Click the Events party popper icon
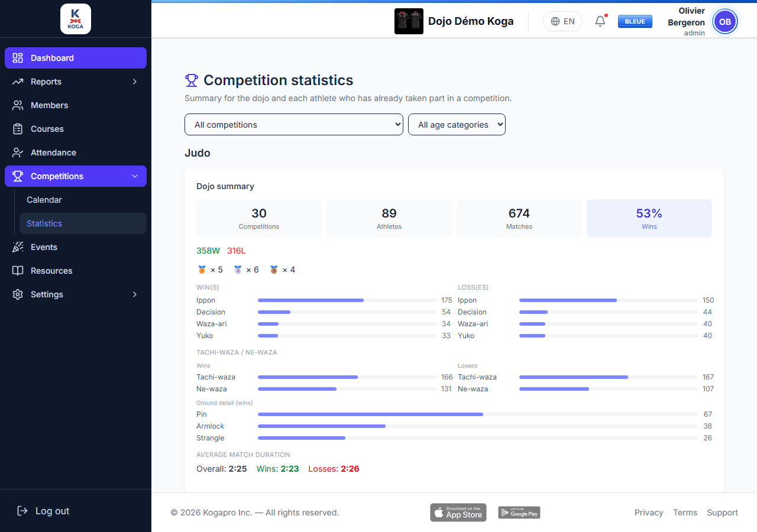757x532 pixels. (18, 247)
